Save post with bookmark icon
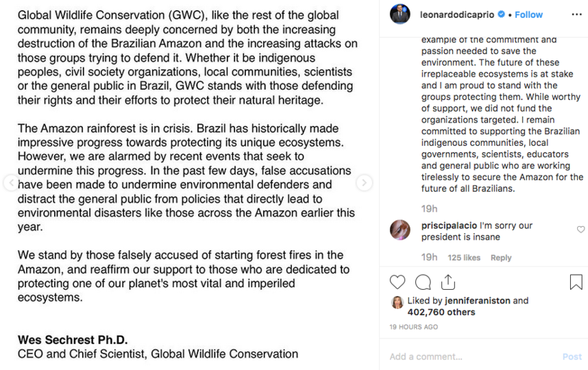The height and width of the screenshot is (370, 588). pos(576,282)
